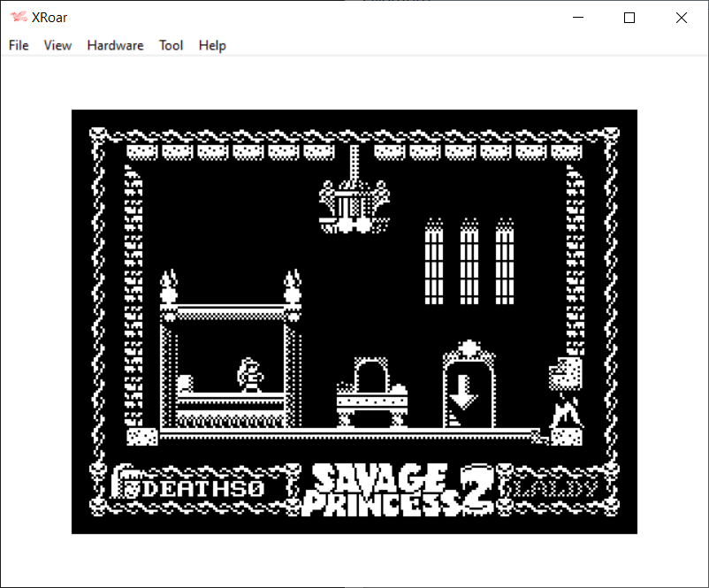Image resolution: width=709 pixels, height=588 pixels.
Task: Open the Tool menu
Action: (x=171, y=45)
